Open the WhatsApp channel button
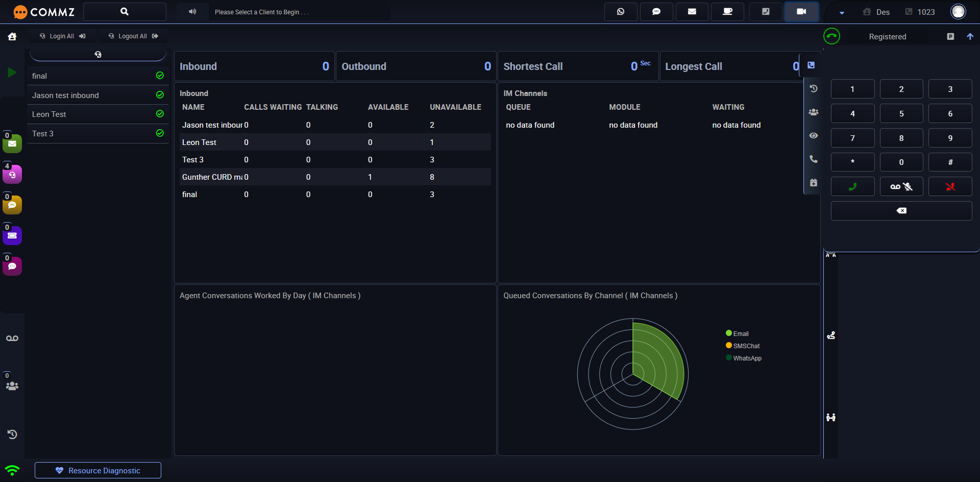The height and width of the screenshot is (482, 980). click(621, 12)
